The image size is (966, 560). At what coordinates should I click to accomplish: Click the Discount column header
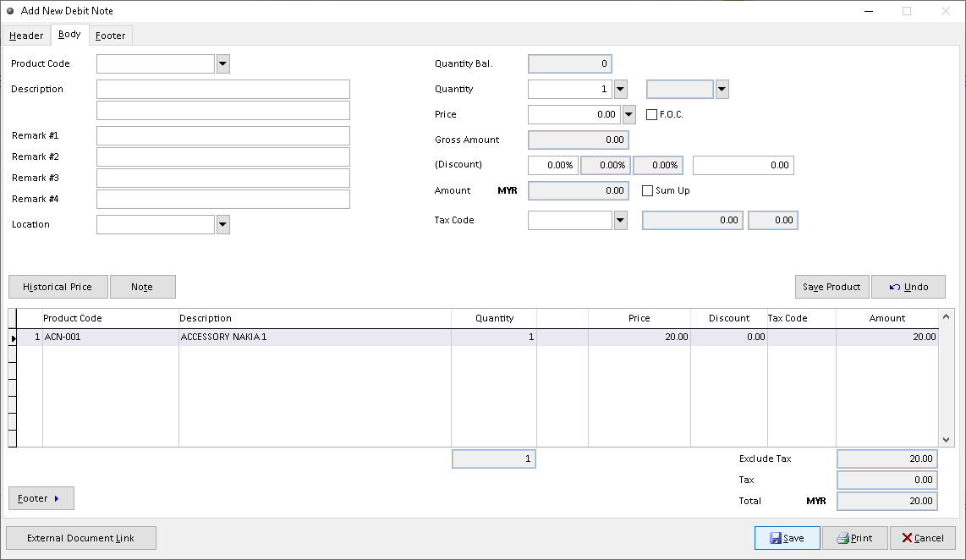(729, 319)
